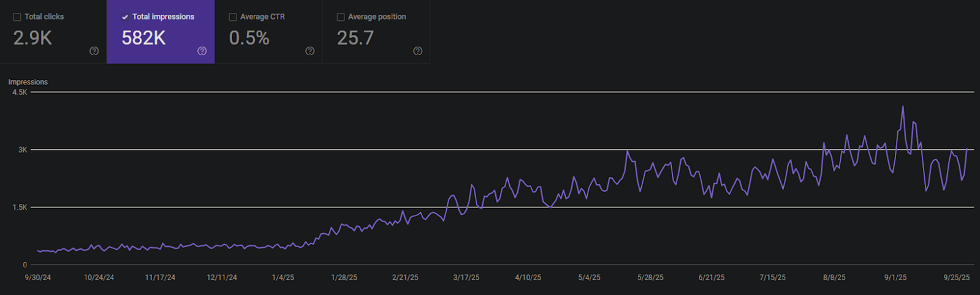This screenshot has width=980, height=295.
Task: Click the 9/30/24 date on the x-axis
Action: click(38, 278)
